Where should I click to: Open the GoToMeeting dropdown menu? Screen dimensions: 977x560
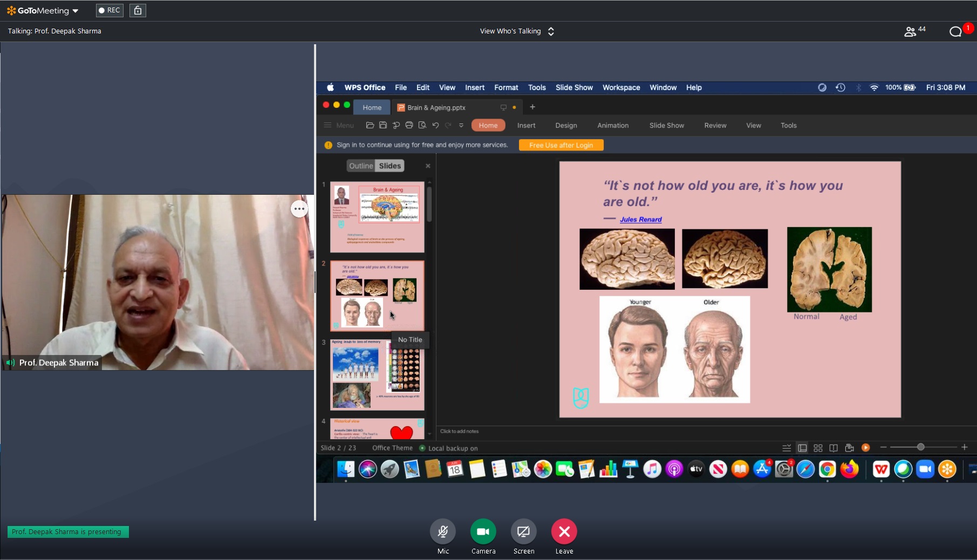pos(43,10)
